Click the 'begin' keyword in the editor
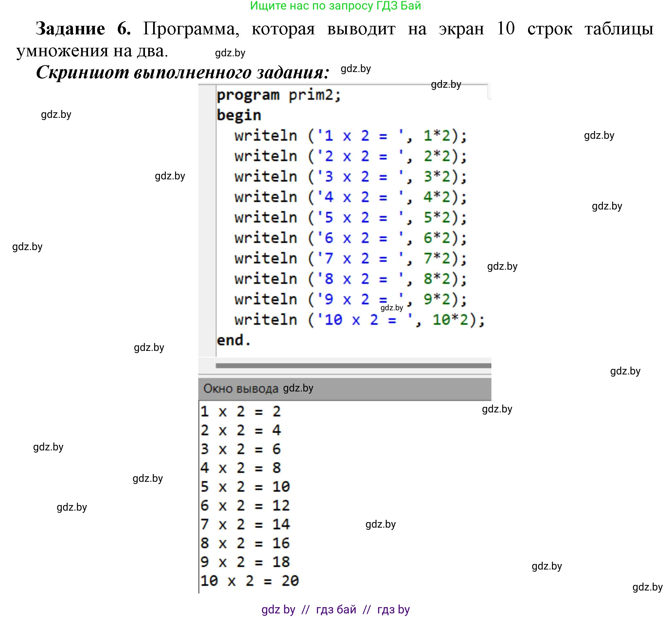 tap(239, 115)
